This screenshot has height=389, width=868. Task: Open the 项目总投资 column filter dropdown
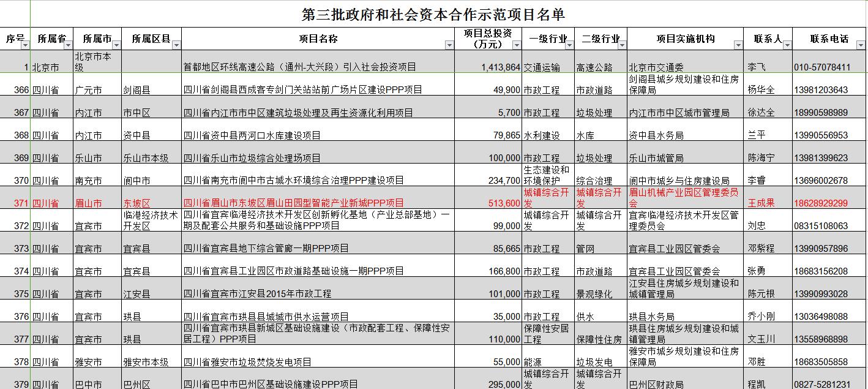click(x=516, y=45)
